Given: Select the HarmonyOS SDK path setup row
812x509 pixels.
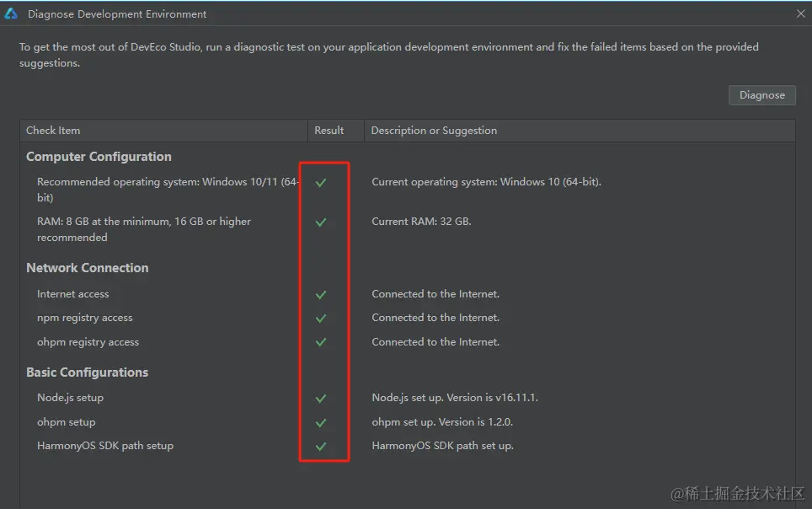Looking at the screenshot, I should tap(105, 446).
